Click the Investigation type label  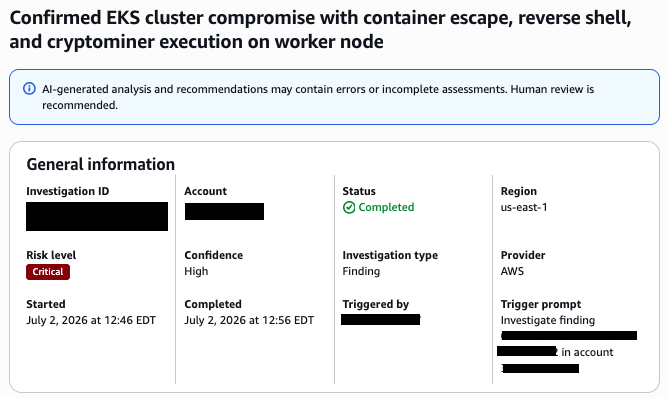click(390, 255)
